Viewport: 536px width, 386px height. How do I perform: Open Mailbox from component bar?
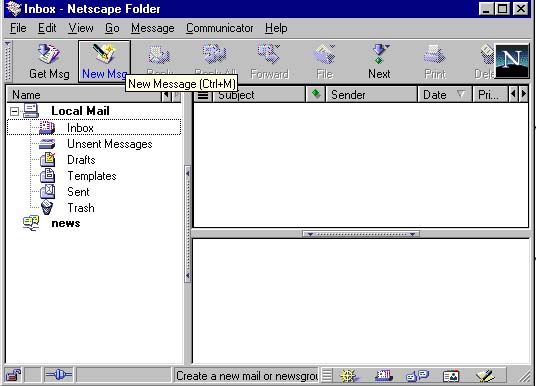point(384,376)
